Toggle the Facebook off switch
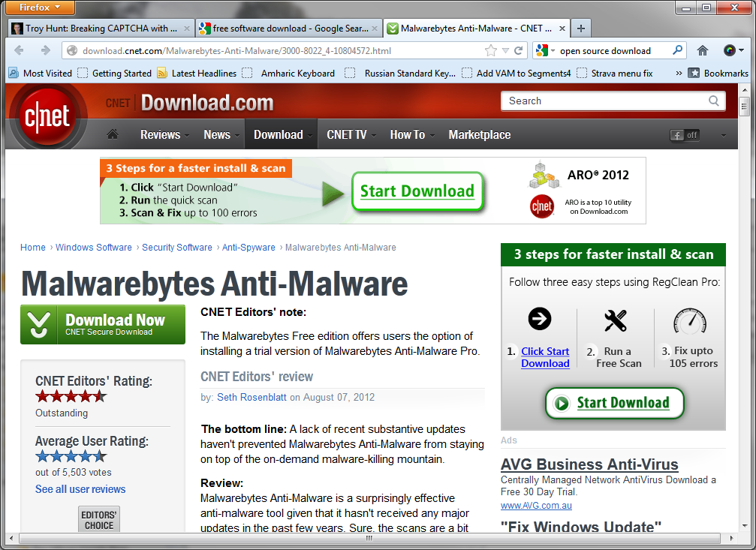Image resolution: width=756 pixels, height=550 pixels. [x=685, y=135]
